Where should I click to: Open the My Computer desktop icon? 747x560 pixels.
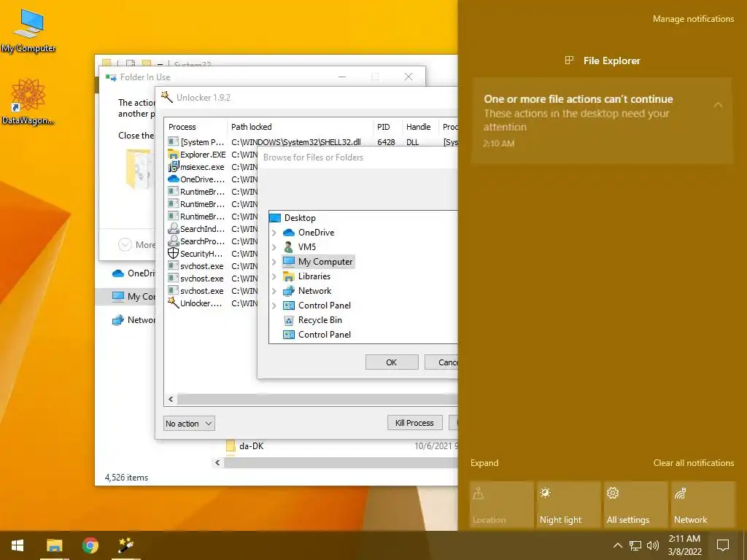tap(28, 31)
